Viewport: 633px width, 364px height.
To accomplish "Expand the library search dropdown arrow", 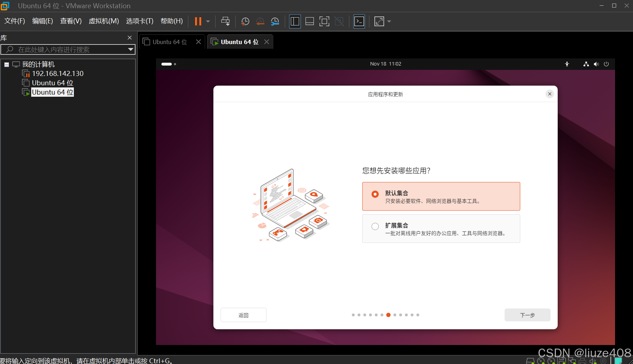I will [x=131, y=49].
